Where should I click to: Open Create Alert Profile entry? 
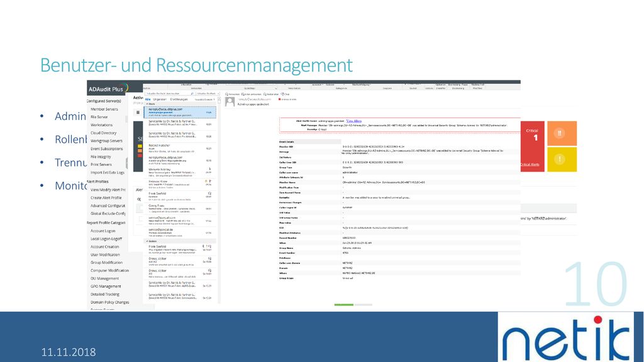point(106,198)
